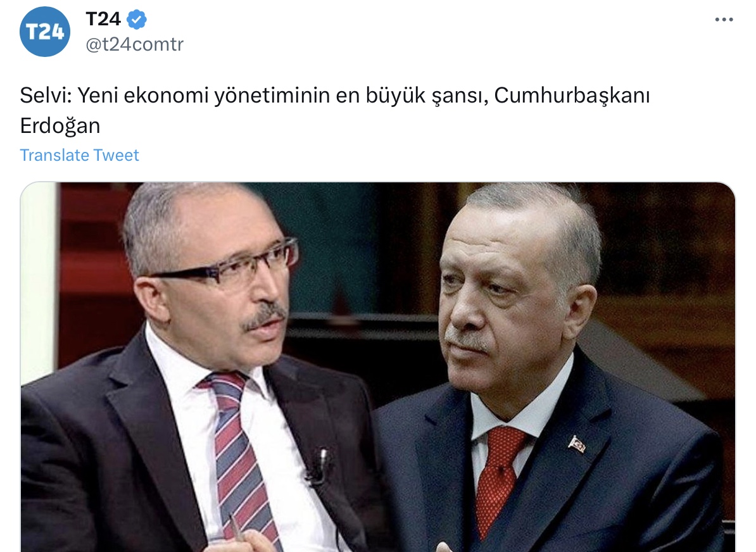The image size is (756, 552).
Task: Open the T24 display name profile link
Action: click(103, 19)
